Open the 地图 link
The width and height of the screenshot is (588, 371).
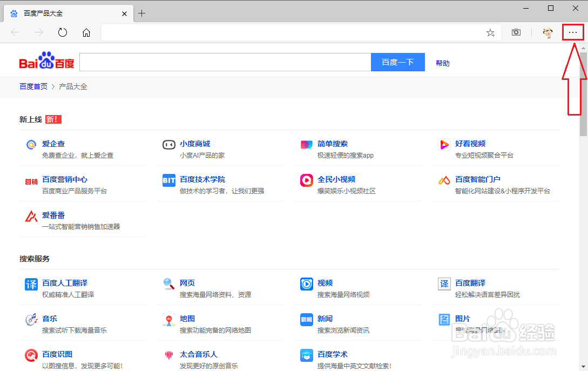pyautogui.click(x=187, y=319)
